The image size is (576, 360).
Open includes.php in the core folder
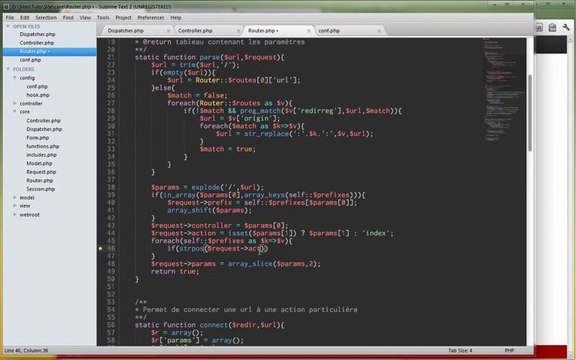pos(42,155)
